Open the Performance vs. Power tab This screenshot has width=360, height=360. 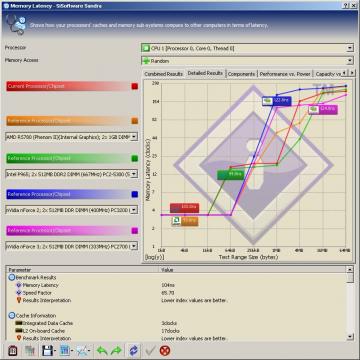[x=285, y=74]
